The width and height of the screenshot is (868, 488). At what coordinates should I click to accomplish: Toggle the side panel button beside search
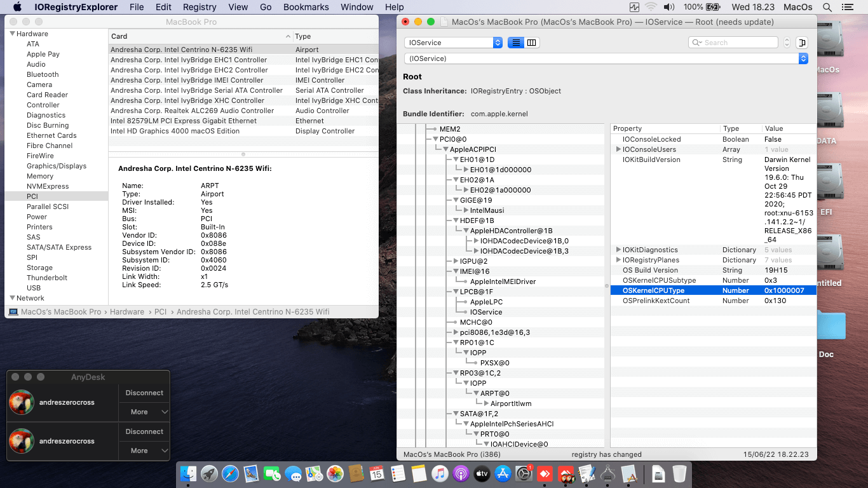click(x=802, y=43)
